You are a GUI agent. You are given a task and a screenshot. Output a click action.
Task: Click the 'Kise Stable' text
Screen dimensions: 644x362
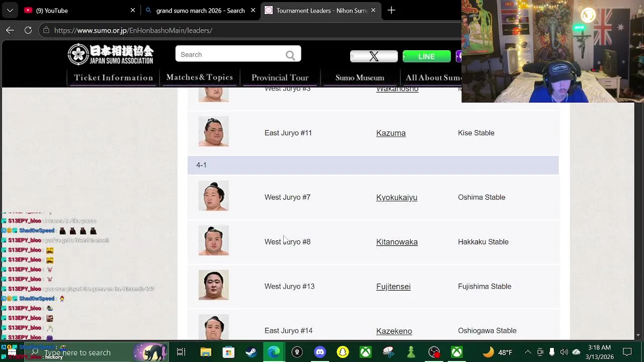pyautogui.click(x=476, y=133)
